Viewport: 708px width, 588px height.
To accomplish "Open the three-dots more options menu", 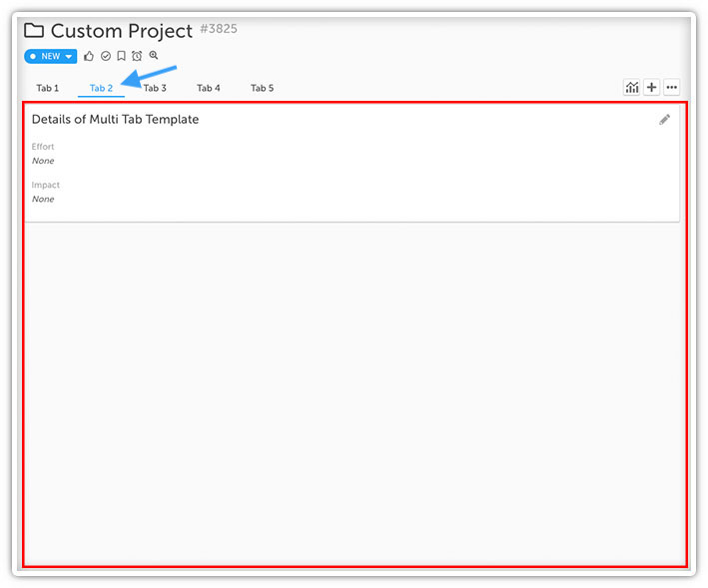I will [671, 87].
